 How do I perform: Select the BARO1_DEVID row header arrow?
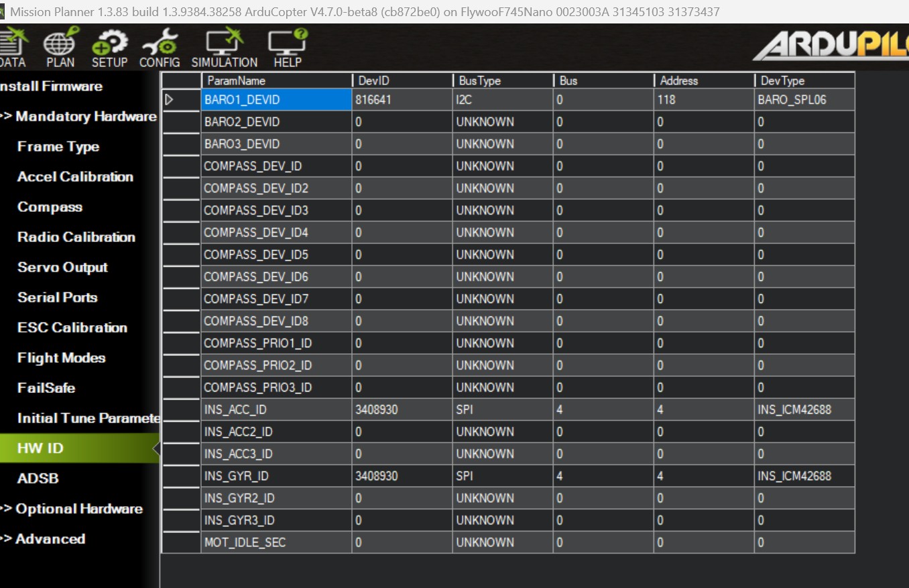(x=181, y=100)
